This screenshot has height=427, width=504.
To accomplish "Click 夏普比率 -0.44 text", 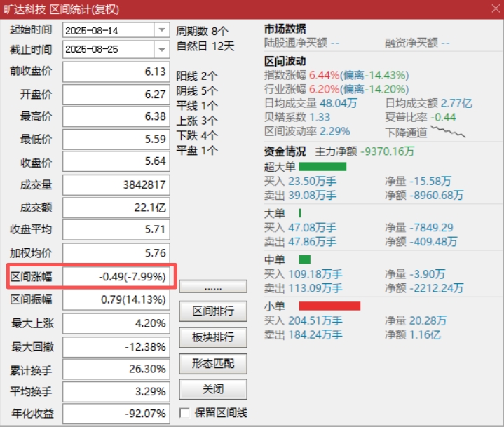I will click(x=421, y=117).
